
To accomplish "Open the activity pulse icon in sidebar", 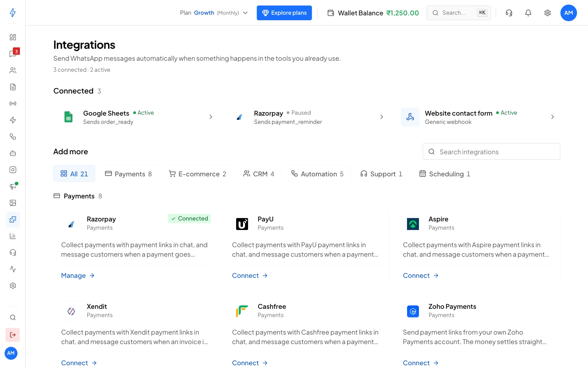I will 13,269.
